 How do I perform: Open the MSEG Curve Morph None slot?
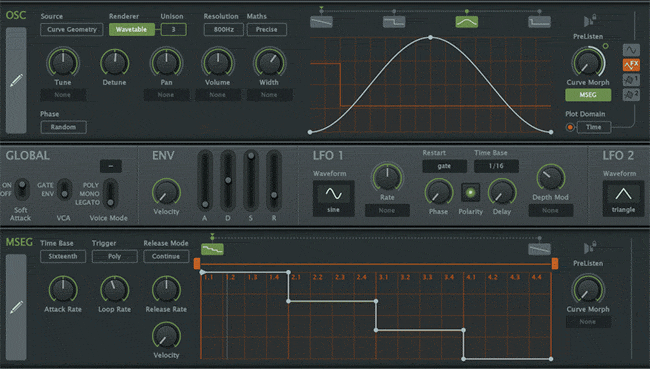(588, 322)
